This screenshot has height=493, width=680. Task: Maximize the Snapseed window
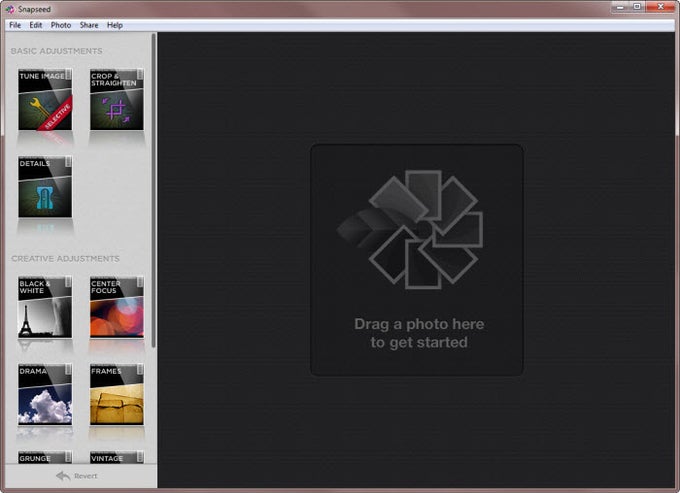637,7
